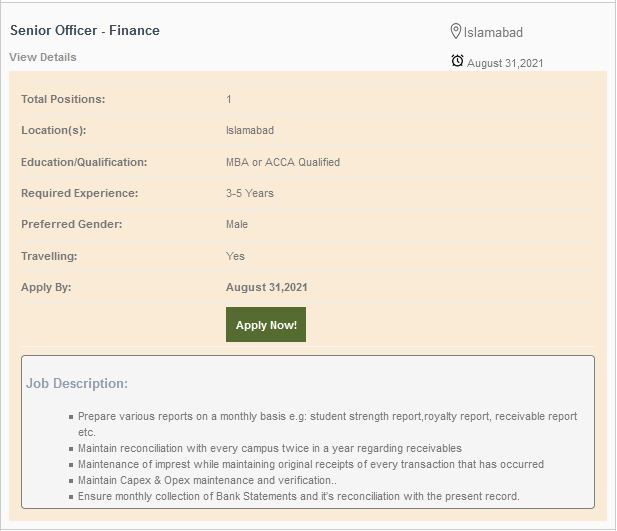The width and height of the screenshot is (617, 531).
Task: Click the Job Description heading
Action: [77, 383]
